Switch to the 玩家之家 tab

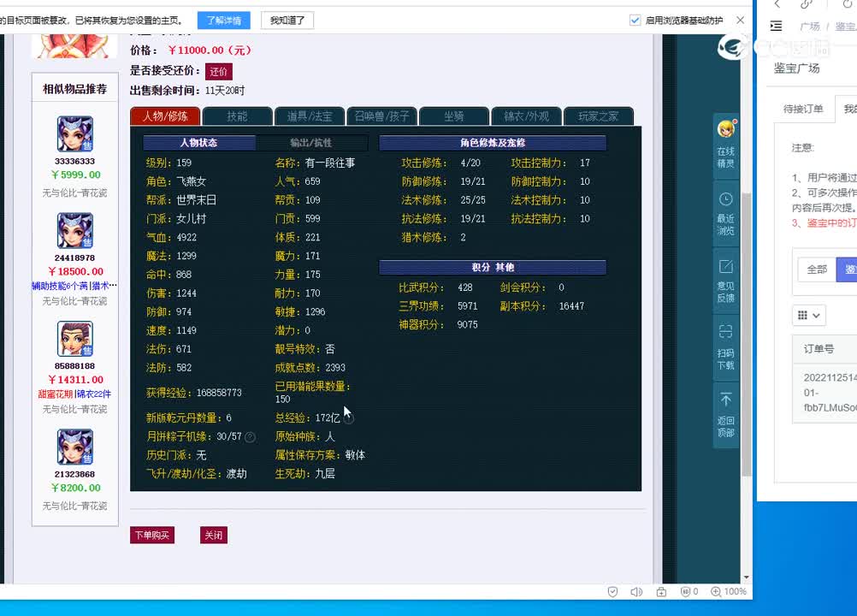coord(598,116)
